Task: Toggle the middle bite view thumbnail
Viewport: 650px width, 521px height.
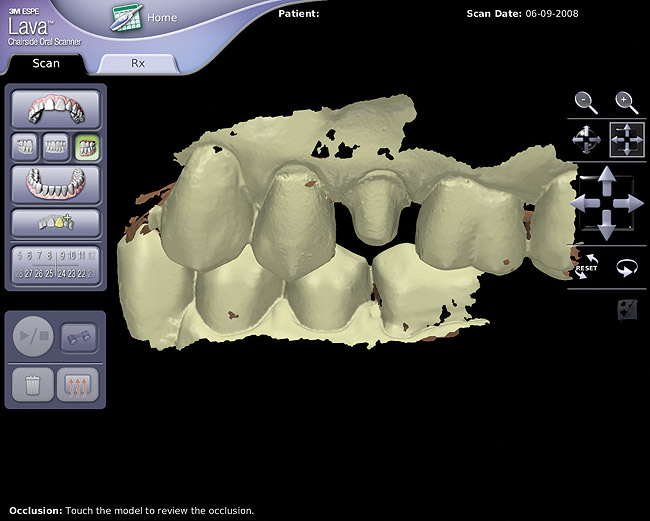Action: pyautogui.click(x=56, y=148)
